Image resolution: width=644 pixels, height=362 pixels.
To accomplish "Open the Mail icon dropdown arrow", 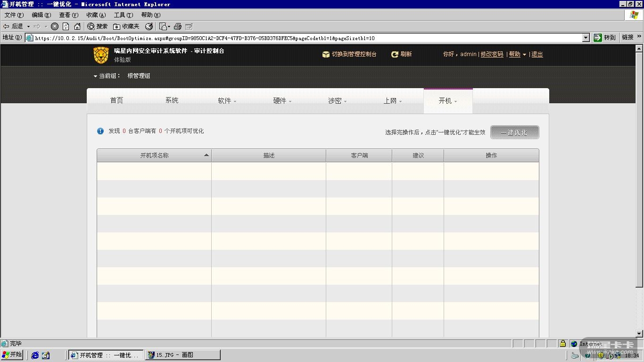I will pos(169,26).
